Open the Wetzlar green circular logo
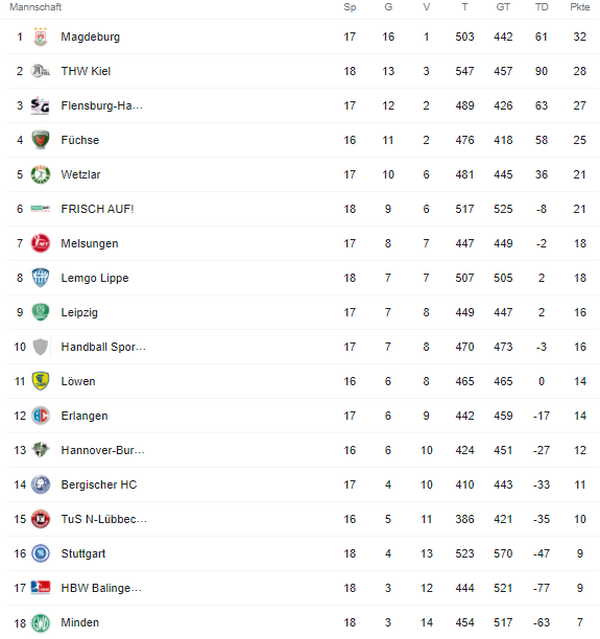This screenshot has width=600, height=639. tap(40, 174)
